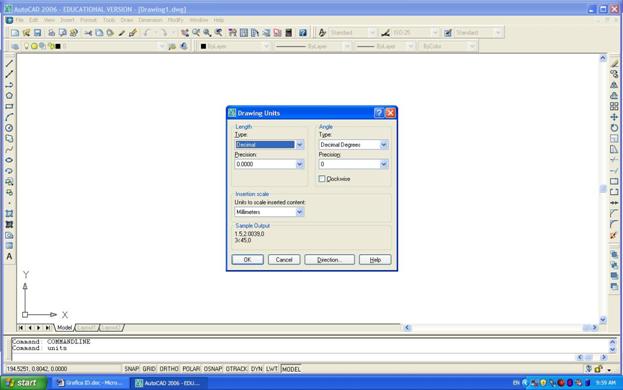623x390 pixels.
Task: Select the Move tool in Modify toolbar
Action: pos(614,117)
